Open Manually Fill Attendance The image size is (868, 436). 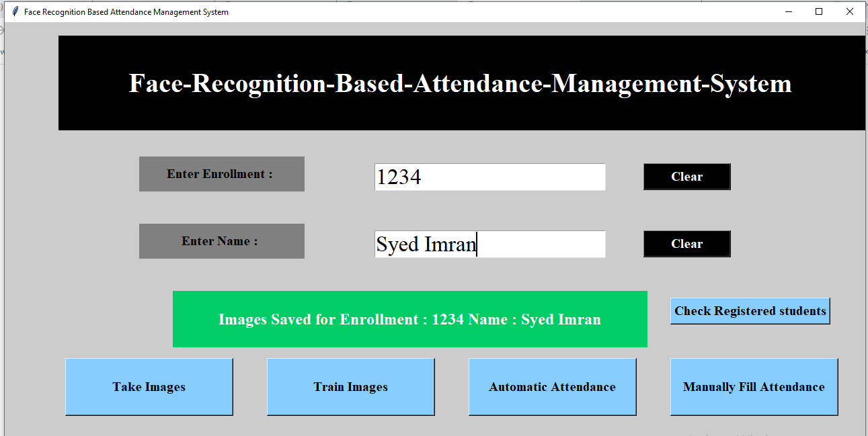[x=754, y=386]
